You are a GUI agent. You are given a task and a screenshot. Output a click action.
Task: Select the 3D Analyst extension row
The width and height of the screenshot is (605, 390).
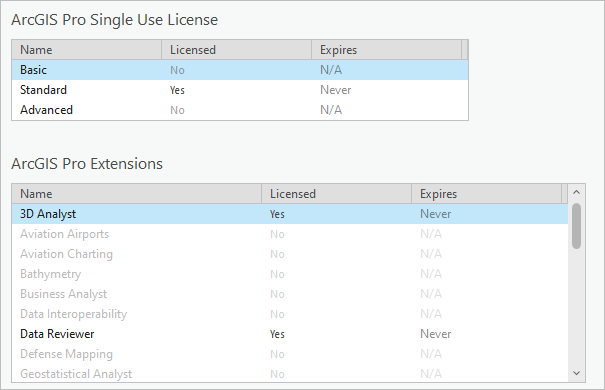tap(290, 214)
